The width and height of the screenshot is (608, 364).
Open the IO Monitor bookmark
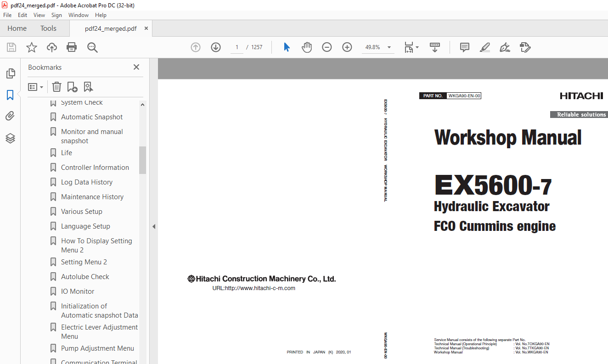tap(78, 291)
